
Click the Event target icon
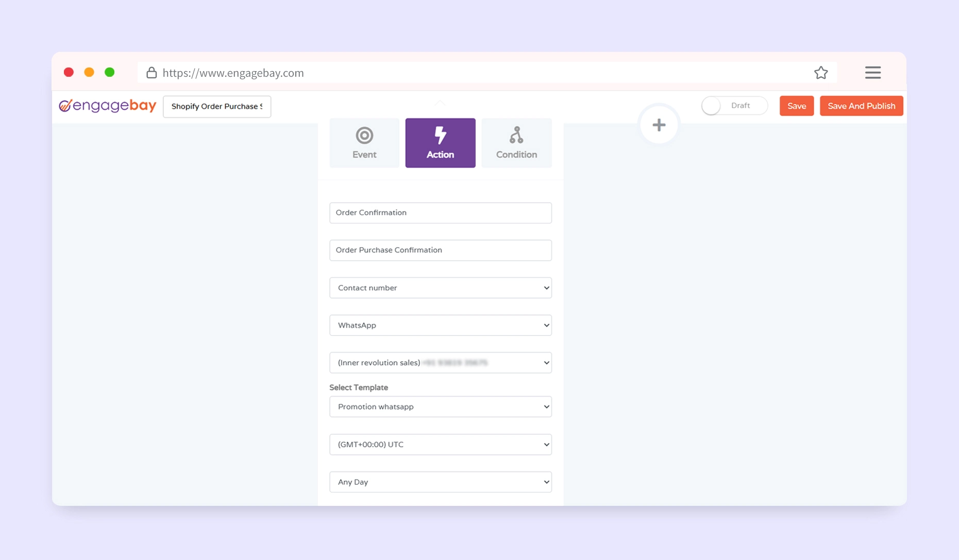pos(364,136)
